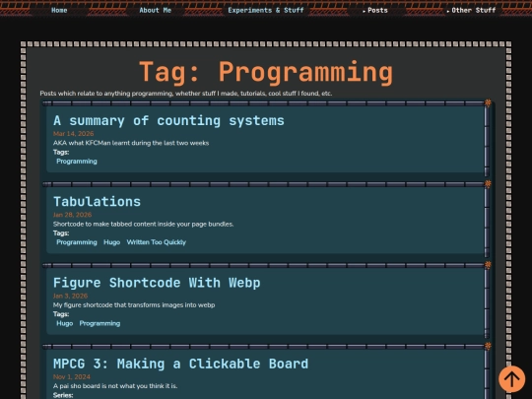The height and width of the screenshot is (399, 532).
Task: Click text A pai sho board is not
Action: click(115, 386)
